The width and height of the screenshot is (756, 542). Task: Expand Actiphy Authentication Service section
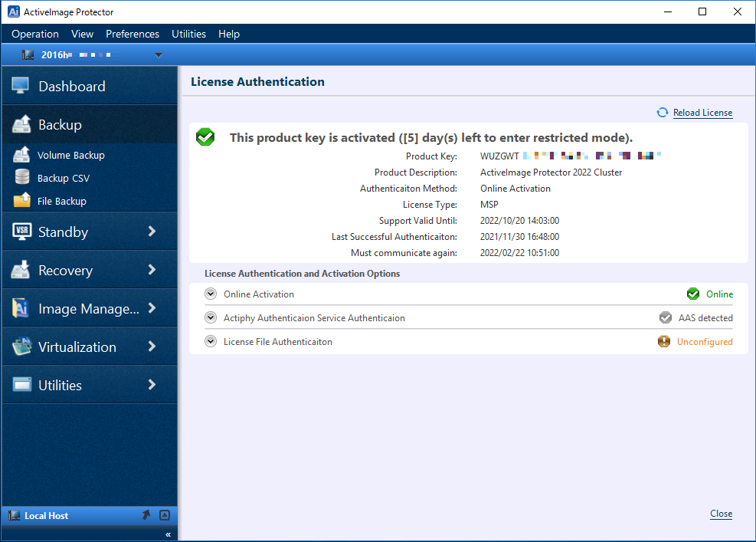coord(211,317)
